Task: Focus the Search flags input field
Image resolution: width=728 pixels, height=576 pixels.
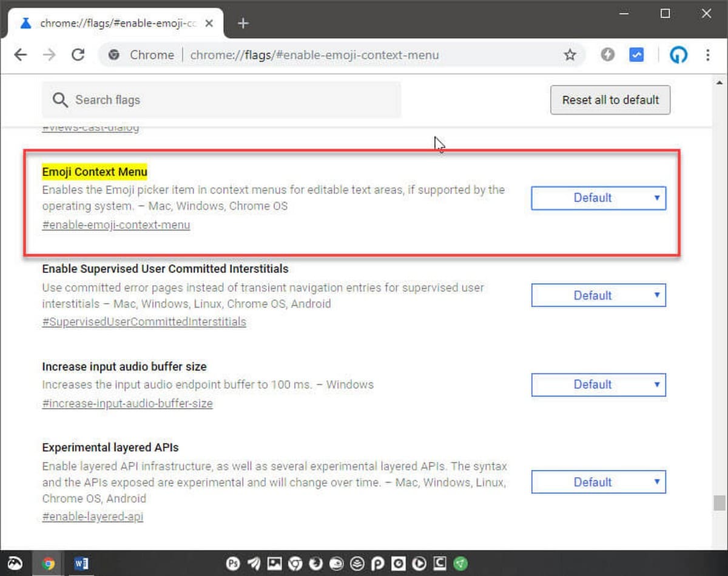Action: coord(221,100)
